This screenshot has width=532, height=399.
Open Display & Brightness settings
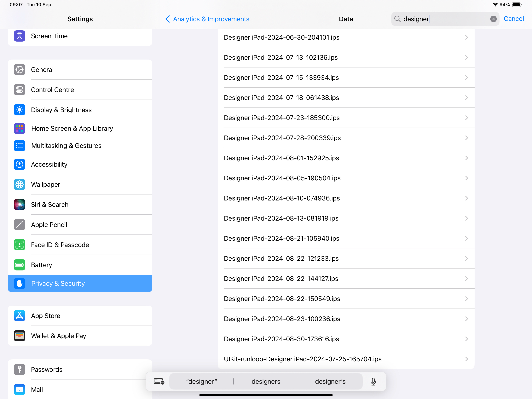(x=80, y=110)
